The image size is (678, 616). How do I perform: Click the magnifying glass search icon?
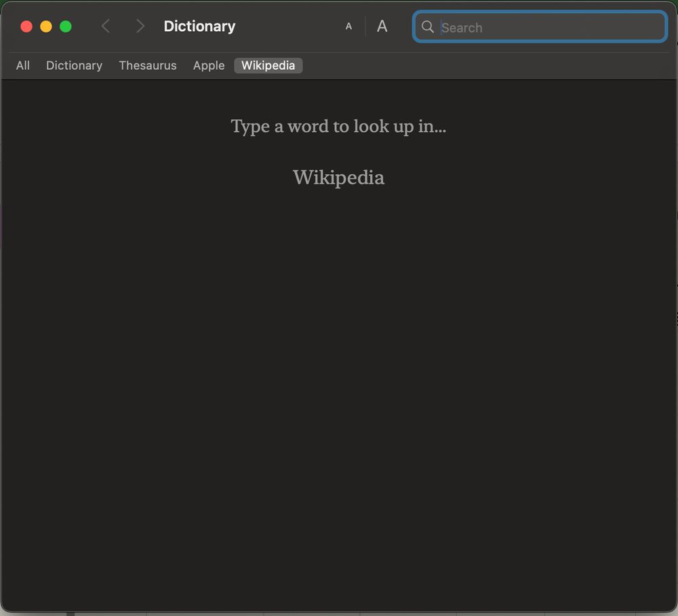click(x=427, y=27)
